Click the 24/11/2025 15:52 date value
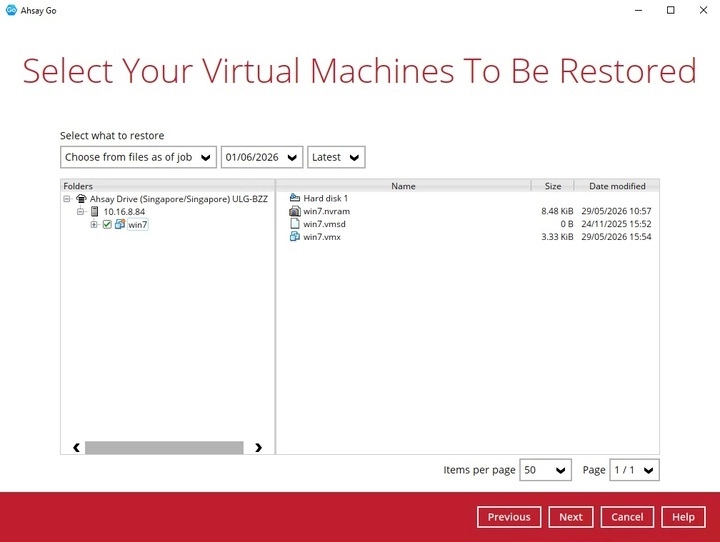This screenshot has height=542, width=720. pyautogui.click(x=616, y=224)
